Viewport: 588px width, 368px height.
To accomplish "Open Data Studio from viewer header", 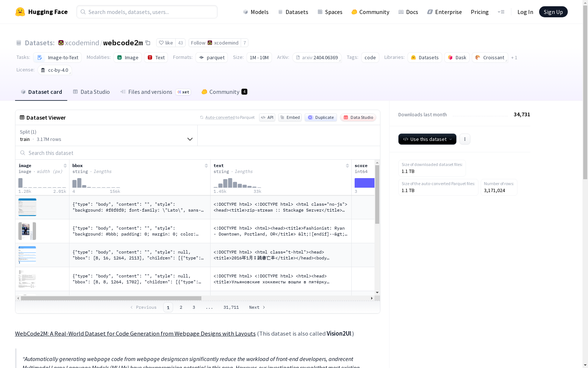I will (358, 117).
